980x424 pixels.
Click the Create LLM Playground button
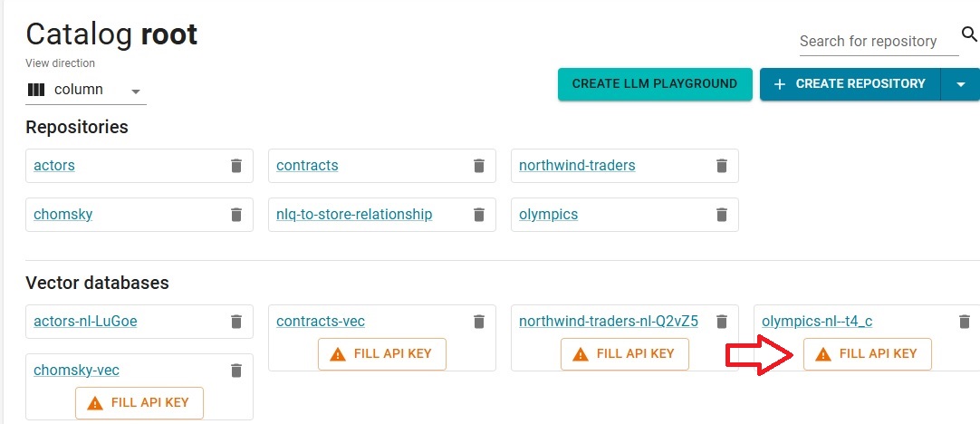pos(655,83)
